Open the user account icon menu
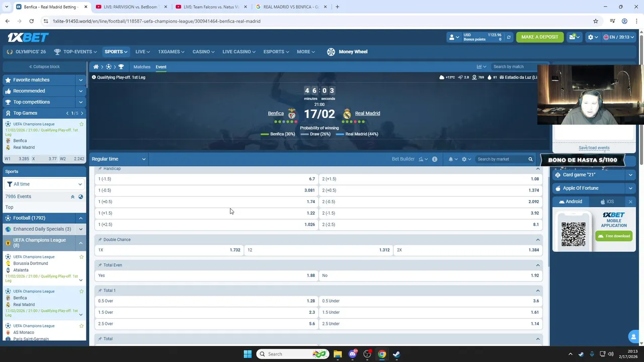 click(453, 37)
